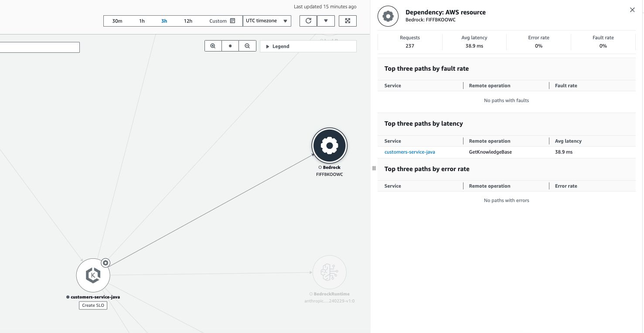Click the Create SLO button
Viewport: 644px width, 333px height.
tap(93, 305)
